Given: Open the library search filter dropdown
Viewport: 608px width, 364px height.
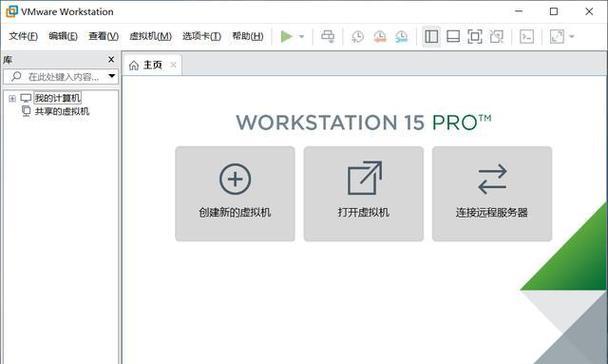Looking at the screenshot, I should click(x=112, y=76).
